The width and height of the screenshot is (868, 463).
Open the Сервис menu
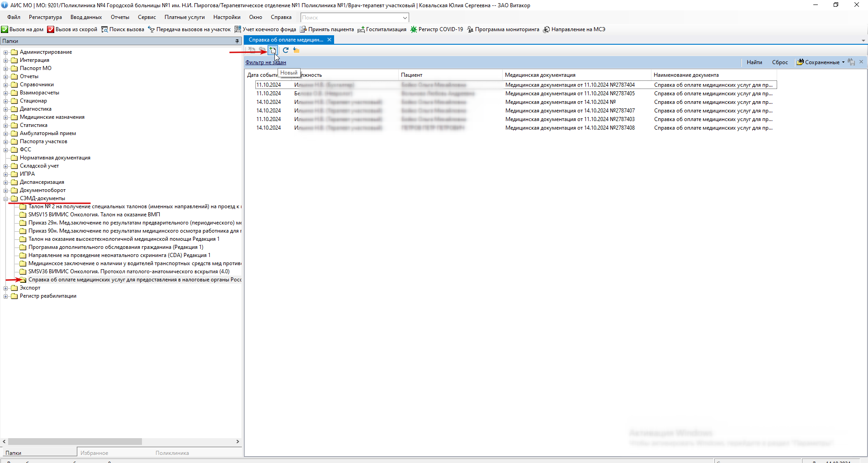click(147, 17)
